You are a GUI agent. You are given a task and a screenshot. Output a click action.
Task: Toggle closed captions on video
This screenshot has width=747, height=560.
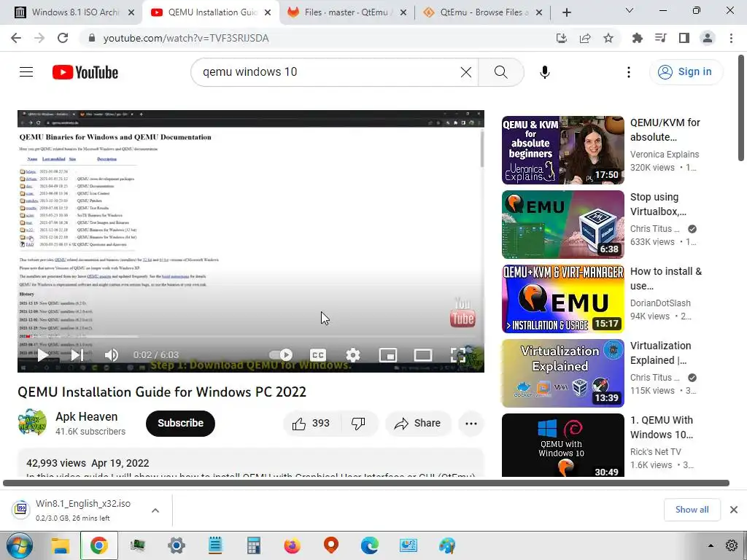(x=318, y=355)
